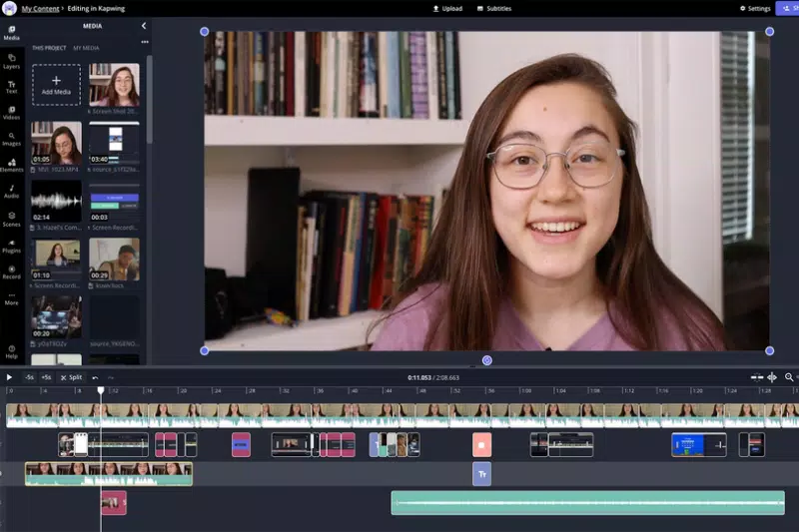Open the Audio panel

point(11,192)
